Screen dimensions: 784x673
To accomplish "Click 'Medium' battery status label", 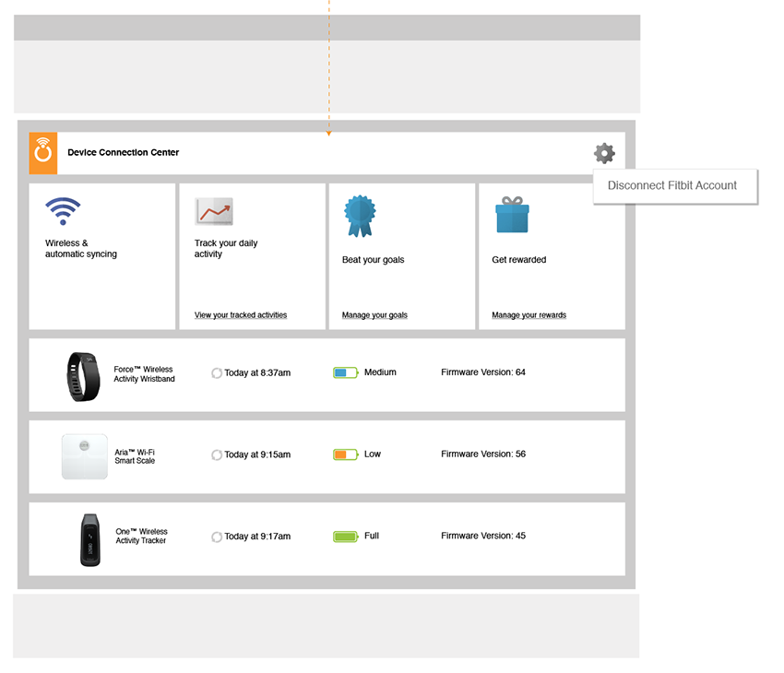I will 380,372.
